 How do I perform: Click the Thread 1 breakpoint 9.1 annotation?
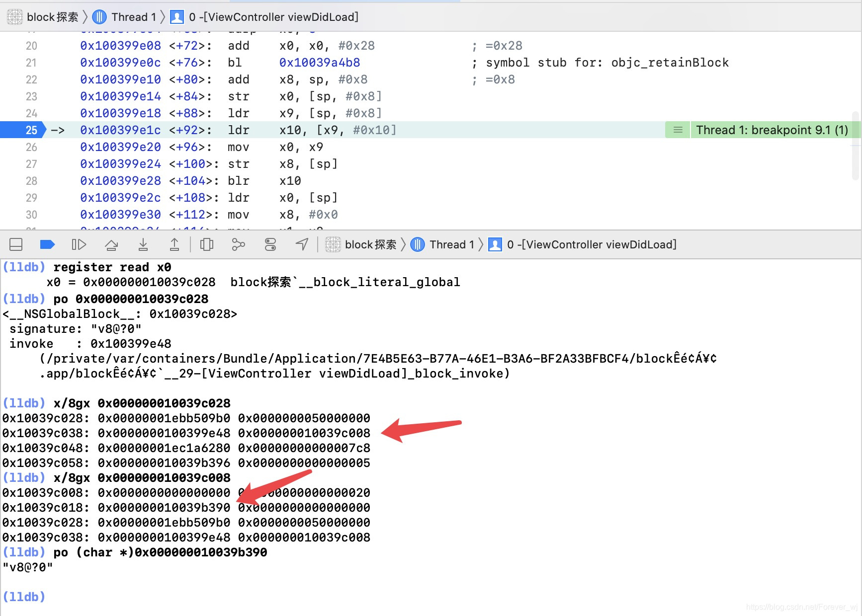(772, 130)
